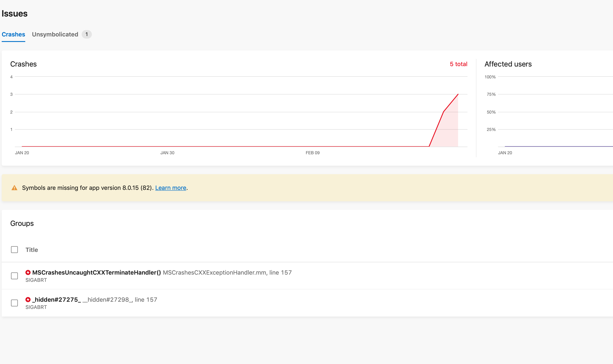Viewport: 613px width, 364px height.
Task: Click the warning triangle in the symbols banner
Action: click(x=15, y=188)
